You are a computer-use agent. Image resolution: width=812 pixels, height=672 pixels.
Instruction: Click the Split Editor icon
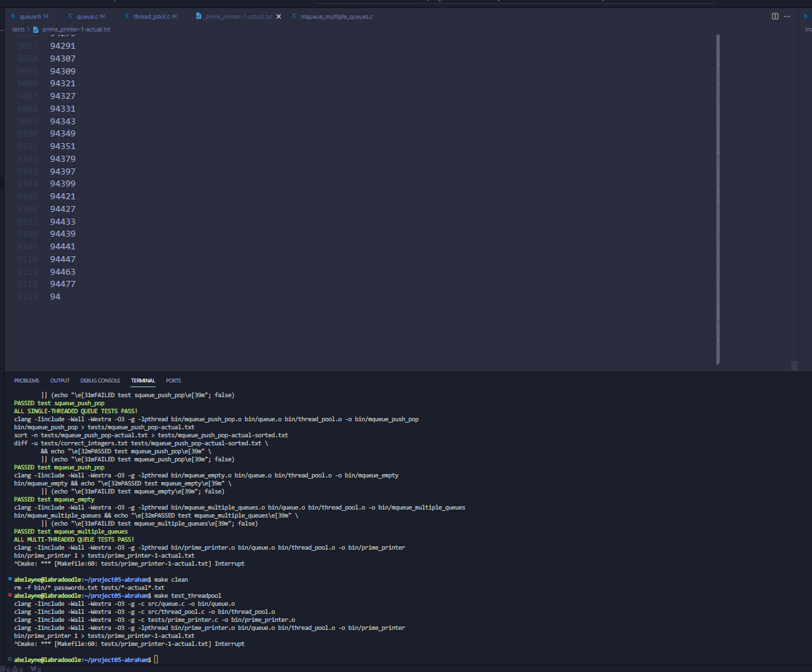pos(775,16)
